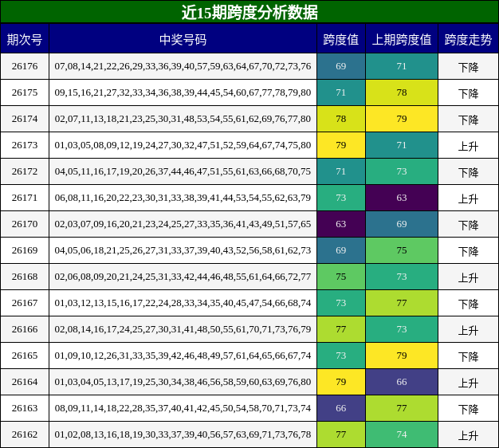Click trend 上升 in row 26164
Viewport: 499px width, 448px height.
click(x=468, y=383)
